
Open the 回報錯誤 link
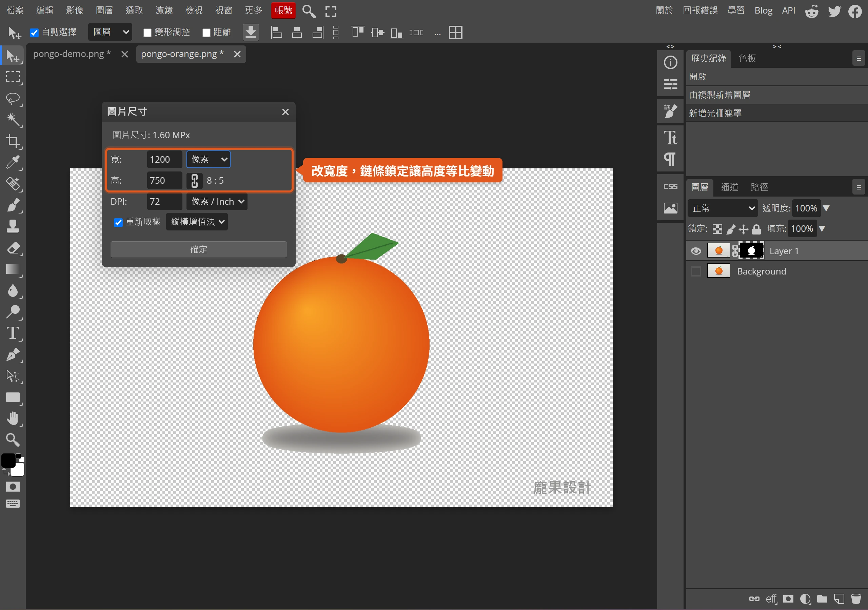click(700, 11)
